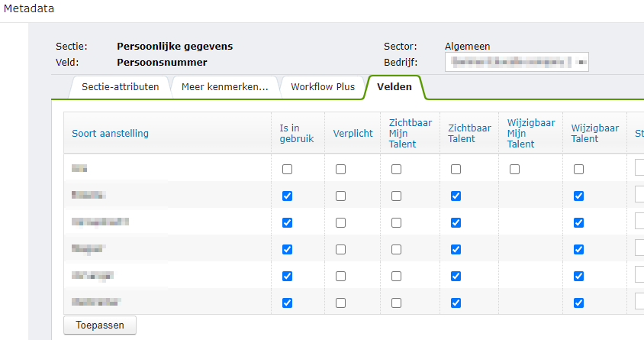
Task: Click the Verplicht column header
Action: [353, 134]
